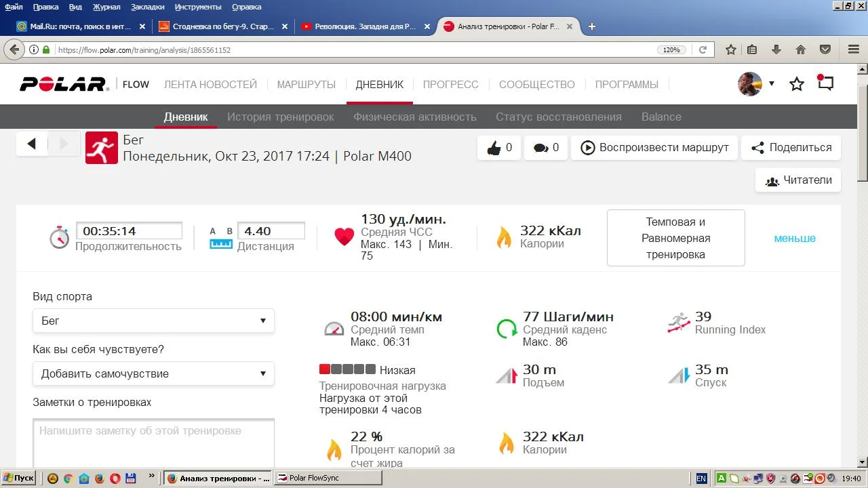This screenshot has height=488, width=868.
Task: Click the browser back button
Action: pos(14,49)
